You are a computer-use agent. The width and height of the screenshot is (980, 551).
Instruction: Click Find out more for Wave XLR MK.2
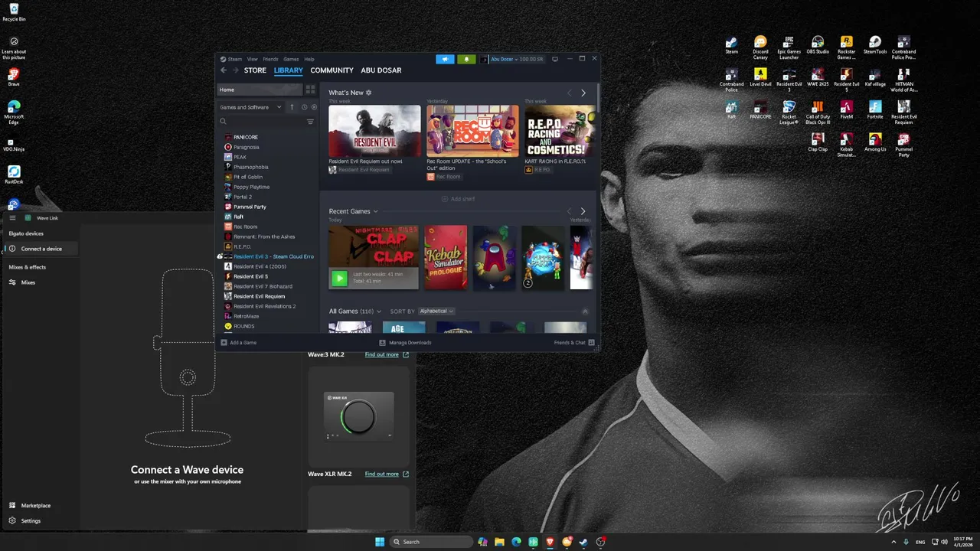coord(387,474)
